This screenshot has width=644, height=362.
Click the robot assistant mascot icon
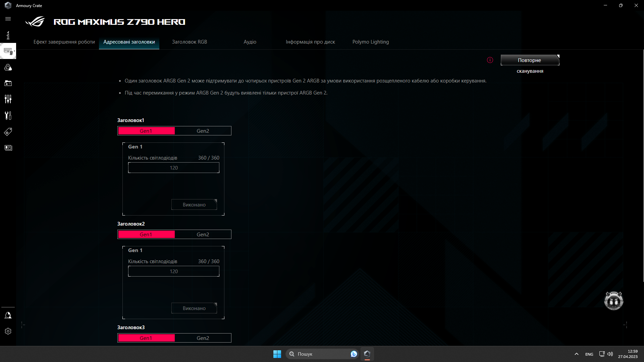[613, 301]
